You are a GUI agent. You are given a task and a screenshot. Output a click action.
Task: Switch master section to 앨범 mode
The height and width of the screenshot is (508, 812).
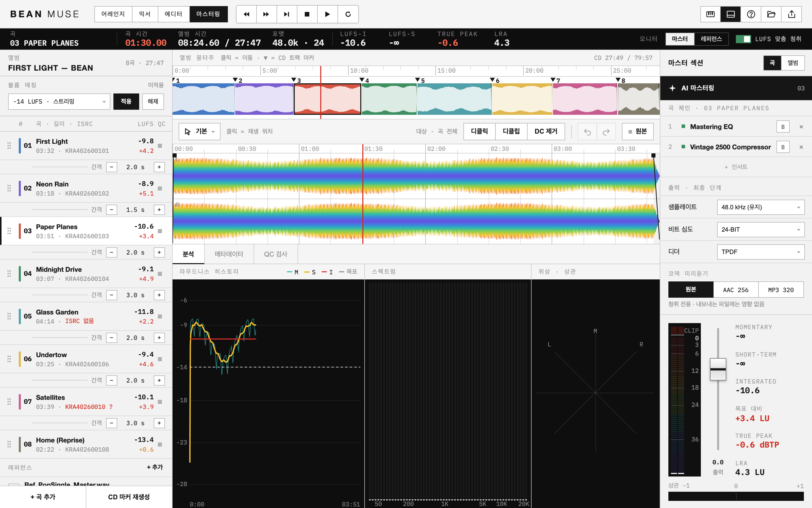(792, 63)
